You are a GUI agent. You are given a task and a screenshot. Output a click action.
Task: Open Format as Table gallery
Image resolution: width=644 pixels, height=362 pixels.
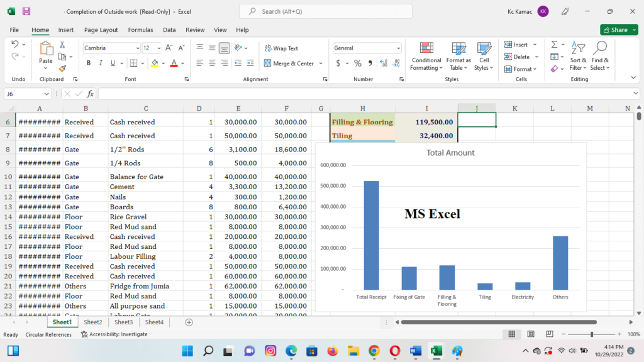coord(458,56)
